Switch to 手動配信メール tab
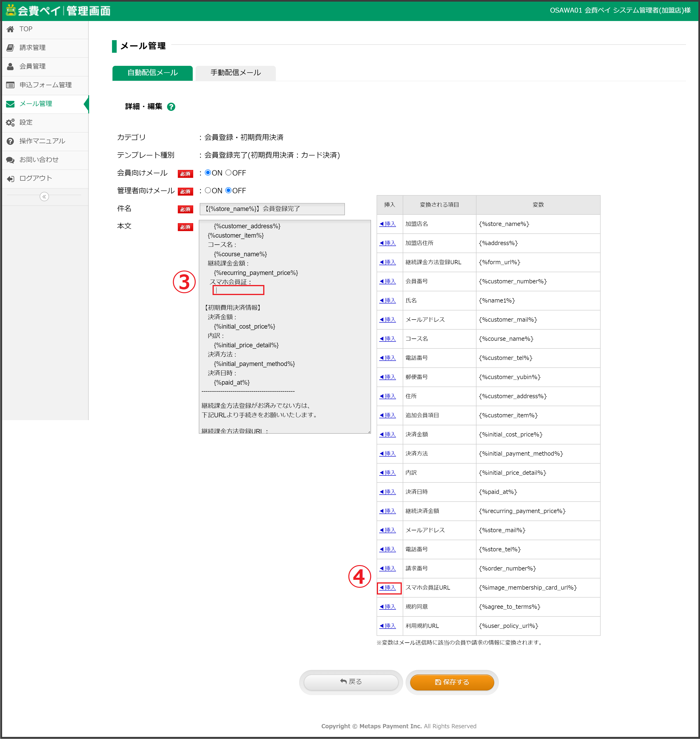The height and width of the screenshot is (739, 700). [235, 73]
